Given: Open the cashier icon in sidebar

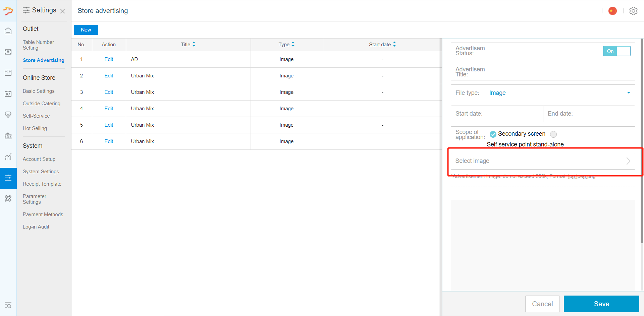Looking at the screenshot, I should [8, 52].
